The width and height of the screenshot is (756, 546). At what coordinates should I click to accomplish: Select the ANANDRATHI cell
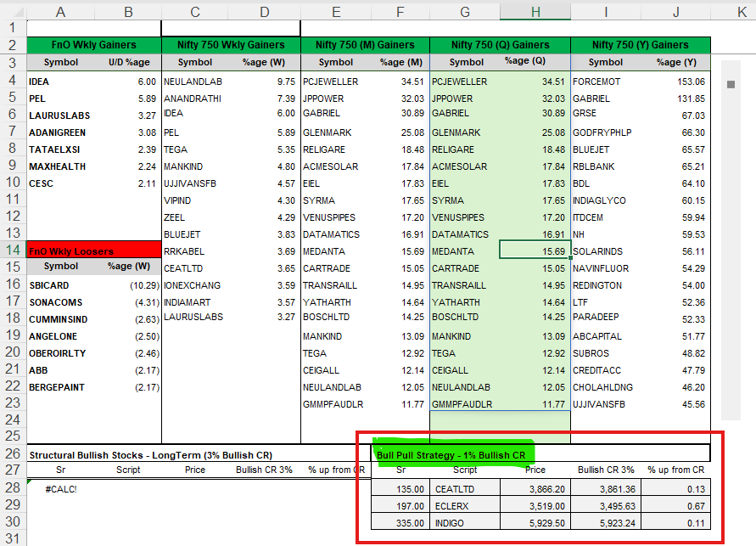click(195, 99)
